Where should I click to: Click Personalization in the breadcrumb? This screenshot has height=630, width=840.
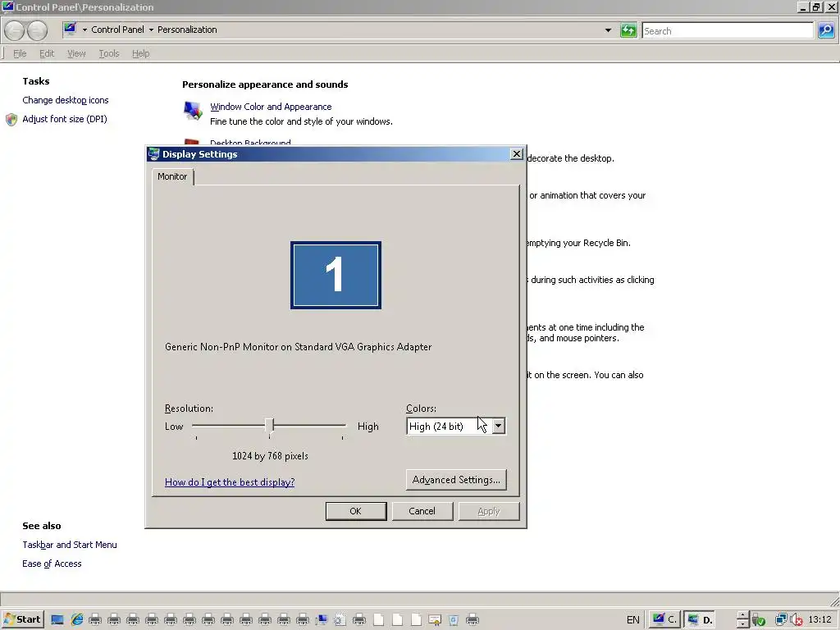(x=187, y=30)
